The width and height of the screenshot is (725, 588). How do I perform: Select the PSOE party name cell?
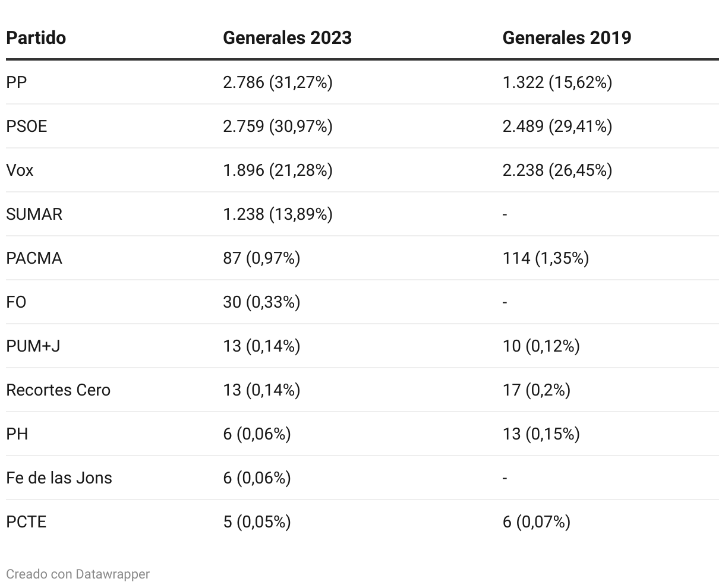27,126
